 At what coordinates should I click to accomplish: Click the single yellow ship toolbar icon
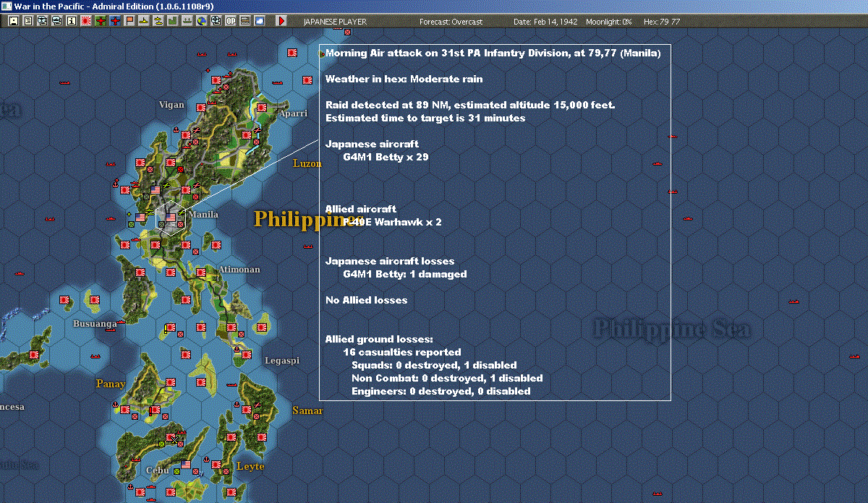[x=144, y=21]
